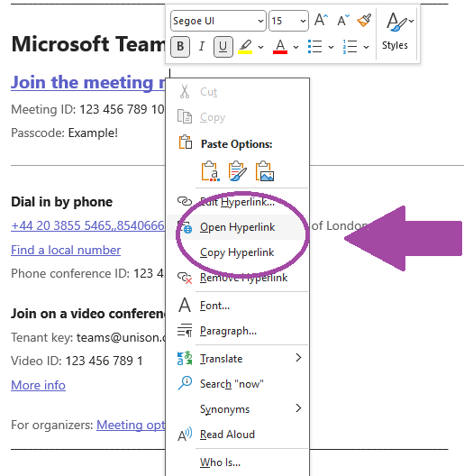Select Open Hyperlink from context menu
The height and width of the screenshot is (476, 464).
[x=237, y=227]
